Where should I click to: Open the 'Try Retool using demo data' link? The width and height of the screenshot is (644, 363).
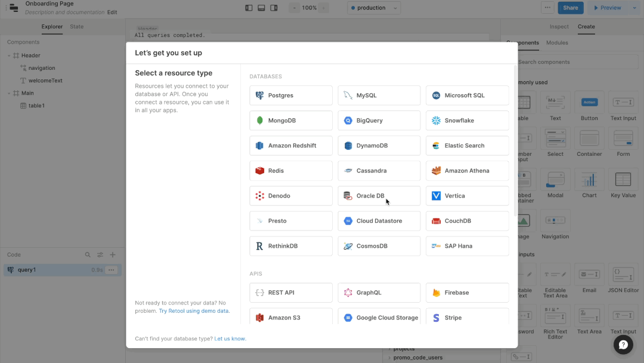(x=194, y=311)
